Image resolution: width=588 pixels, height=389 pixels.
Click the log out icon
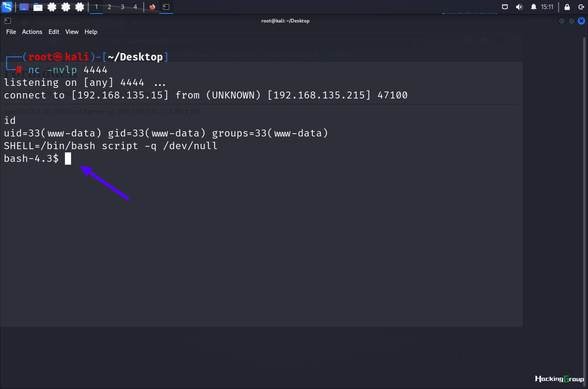[581, 7]
